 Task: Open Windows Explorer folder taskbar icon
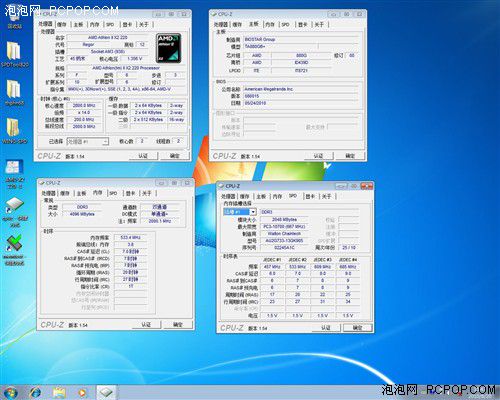tap(59, 393)
